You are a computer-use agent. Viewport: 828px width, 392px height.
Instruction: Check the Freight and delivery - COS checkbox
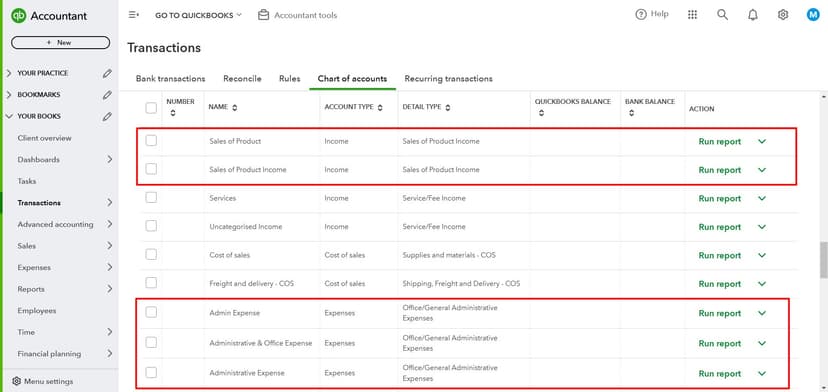[151, 283]
